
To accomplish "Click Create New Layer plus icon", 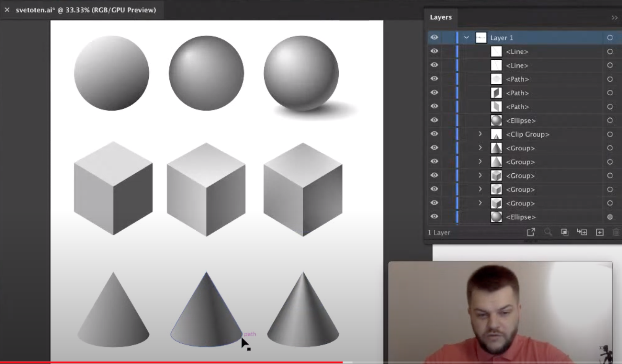I will 600,232.
